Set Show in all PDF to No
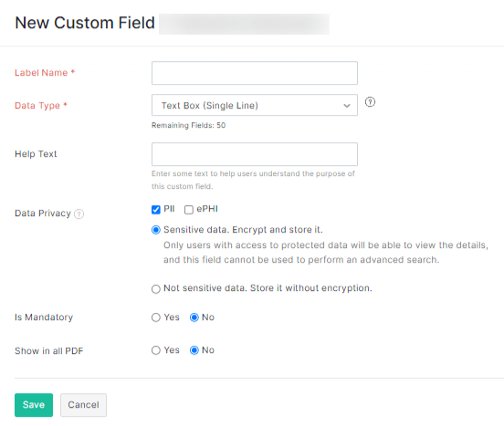 (194, 350)
